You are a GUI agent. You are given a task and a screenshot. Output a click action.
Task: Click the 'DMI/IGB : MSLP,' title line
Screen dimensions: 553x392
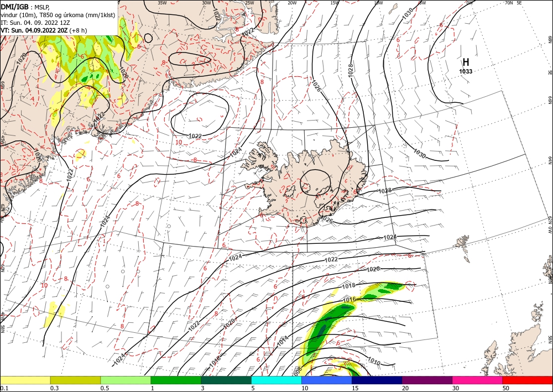25,7
